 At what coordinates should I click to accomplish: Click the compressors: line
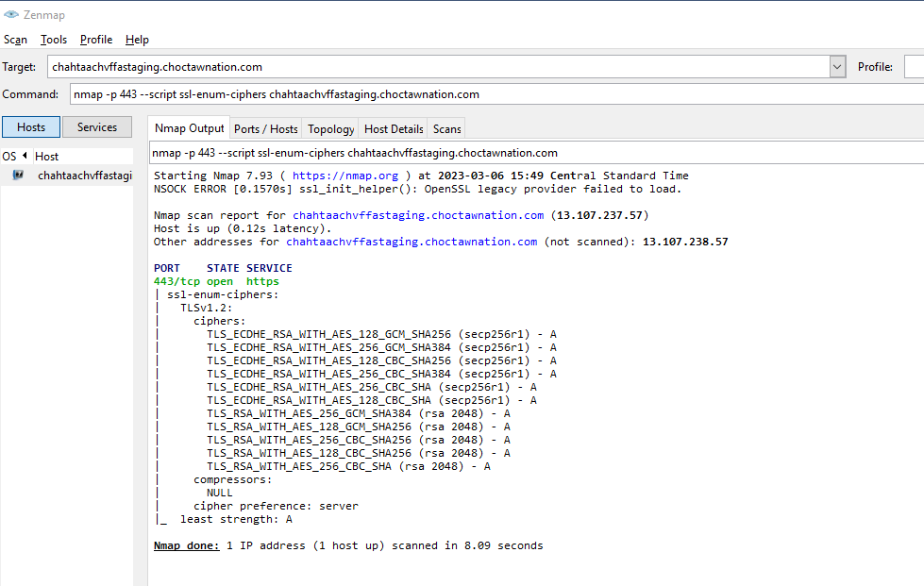point(233,479)
